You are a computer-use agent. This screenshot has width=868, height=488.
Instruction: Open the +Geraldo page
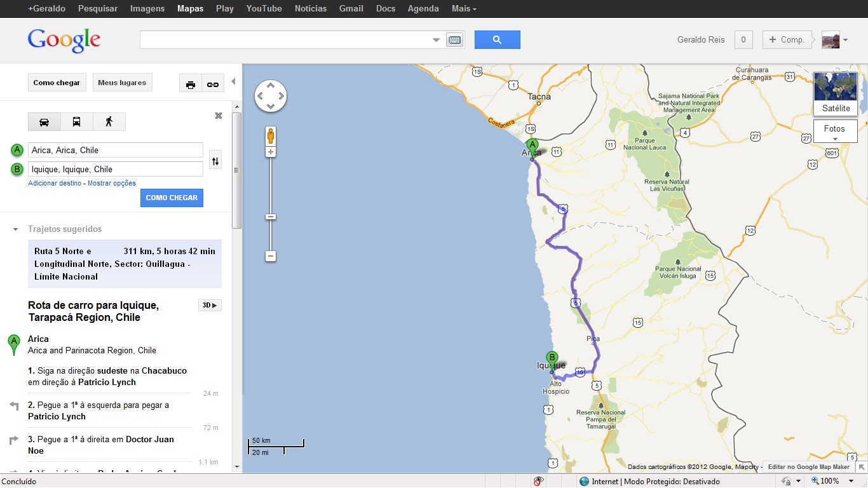48,8
